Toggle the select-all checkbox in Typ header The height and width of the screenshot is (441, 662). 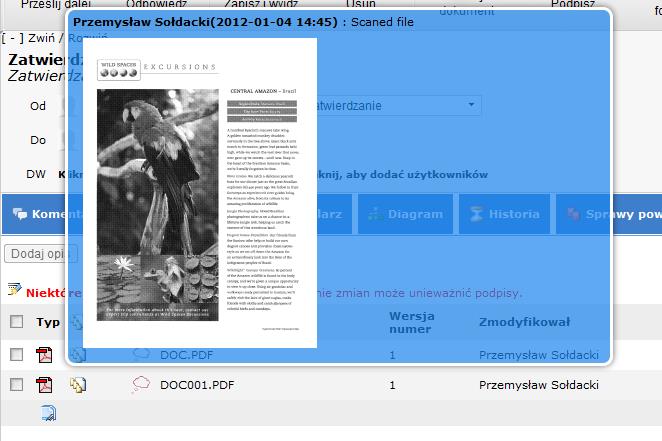point(16,322)
